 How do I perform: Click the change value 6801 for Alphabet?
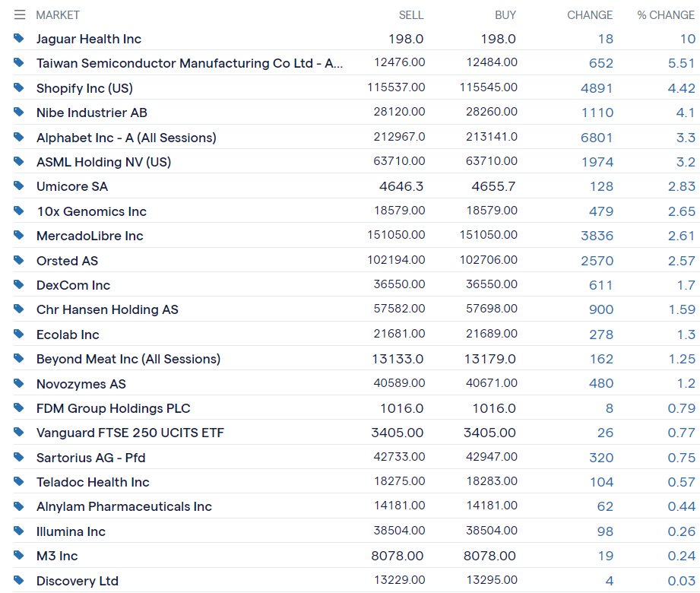click(597, 138)
